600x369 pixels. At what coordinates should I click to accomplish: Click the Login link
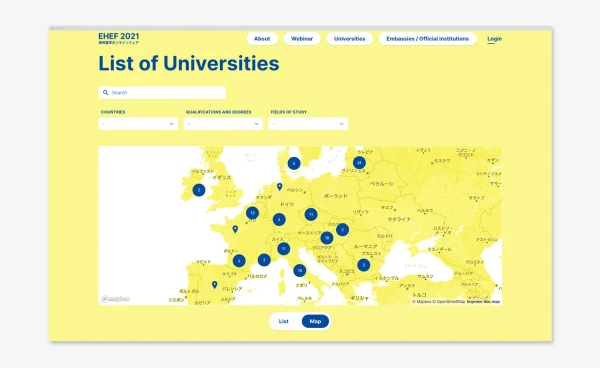(494, 39)
